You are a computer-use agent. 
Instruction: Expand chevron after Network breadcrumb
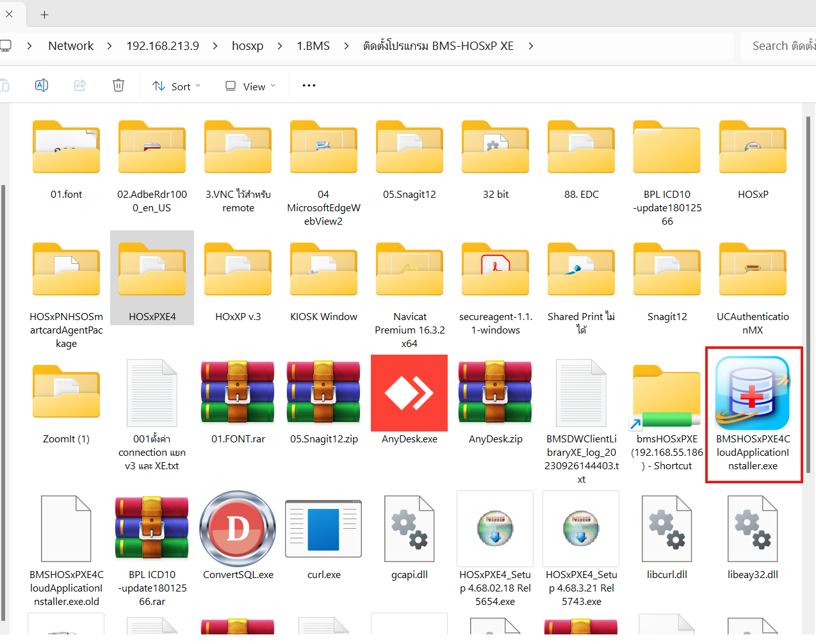pyautogui.click(x=110, y=46)
